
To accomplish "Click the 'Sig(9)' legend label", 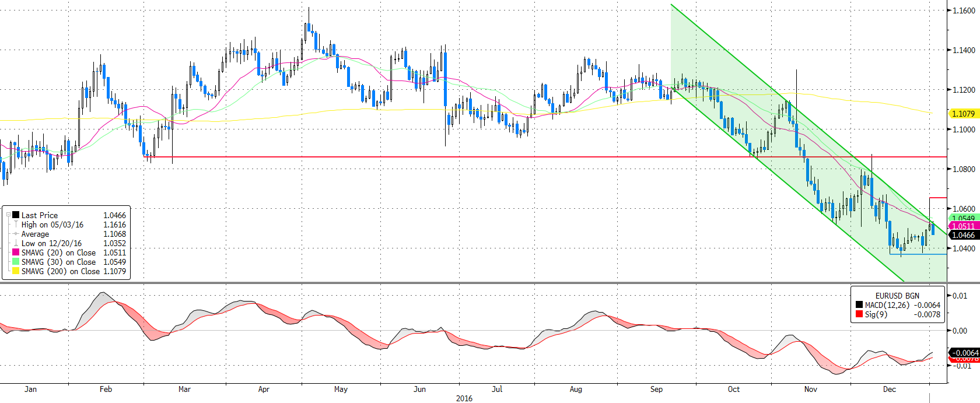I will (x=876, y=314).
